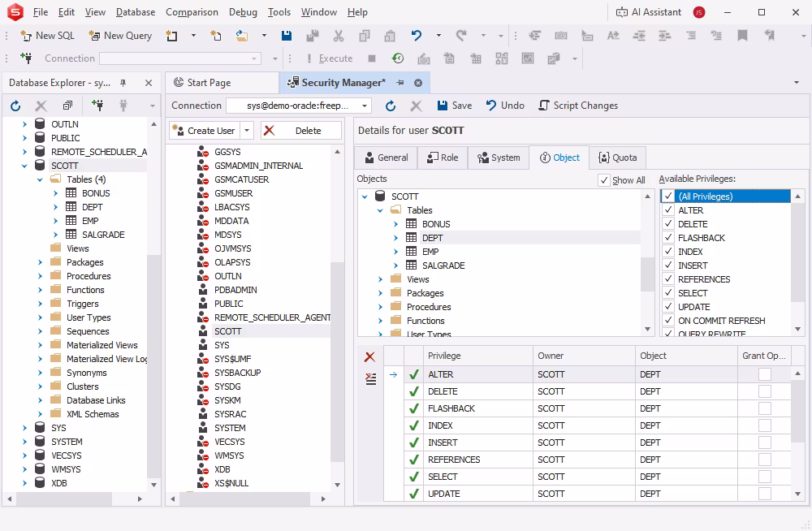Image resolution: width=812 pixels, height=531 pixels.
Task: Click Undo in Security Manager toolbar
Action: 505,106
